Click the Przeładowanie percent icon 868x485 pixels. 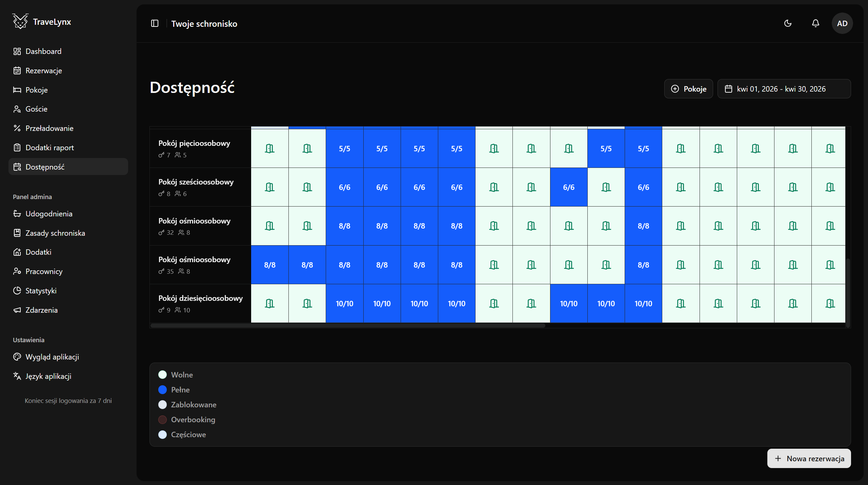click(17, 128)
